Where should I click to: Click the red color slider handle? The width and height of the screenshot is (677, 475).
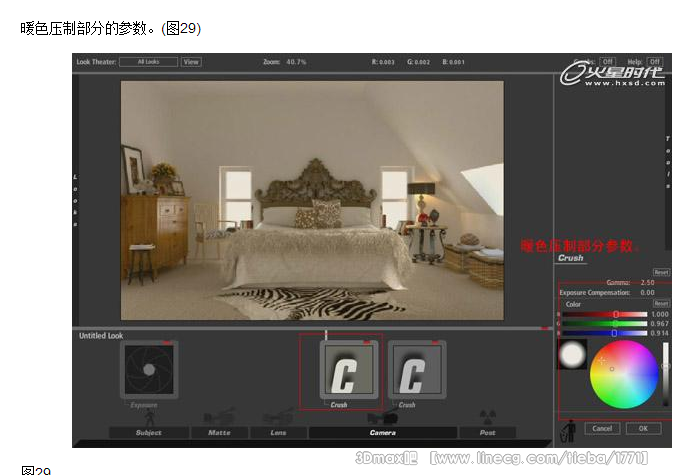(x=616, y=314)
